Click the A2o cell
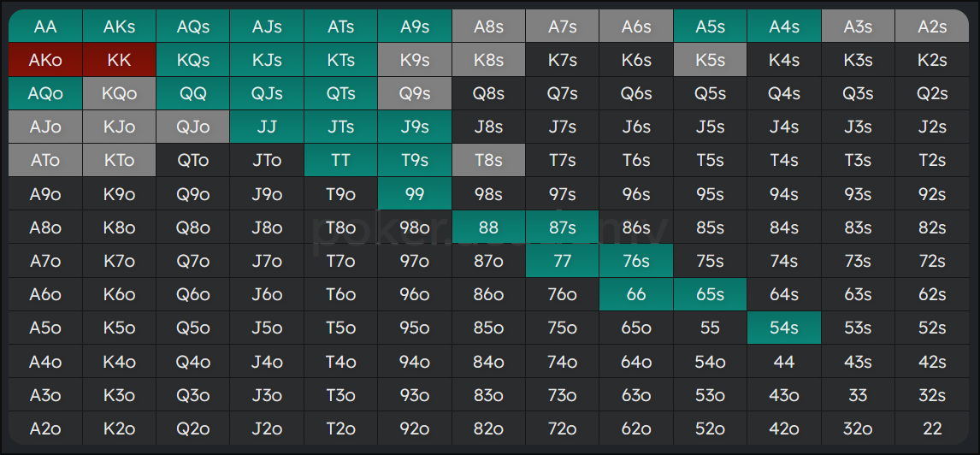The image size is (980, 455). tap(45, 428)
